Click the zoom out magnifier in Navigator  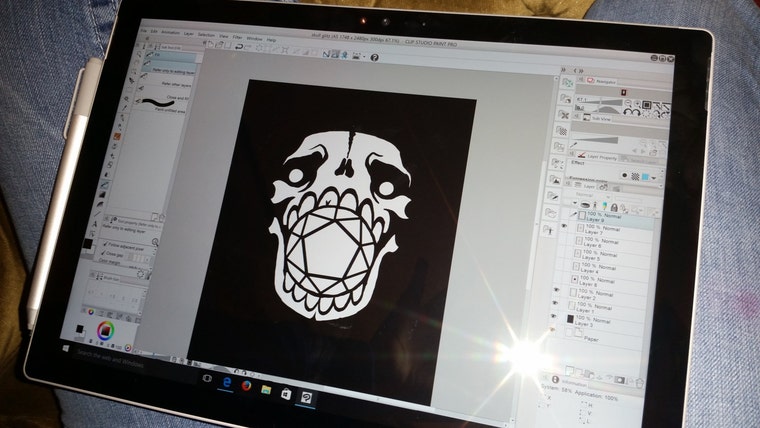(628, 103)
